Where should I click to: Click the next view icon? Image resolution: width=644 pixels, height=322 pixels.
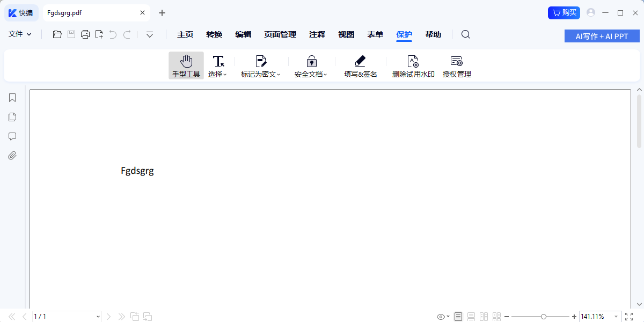(148, 317)
